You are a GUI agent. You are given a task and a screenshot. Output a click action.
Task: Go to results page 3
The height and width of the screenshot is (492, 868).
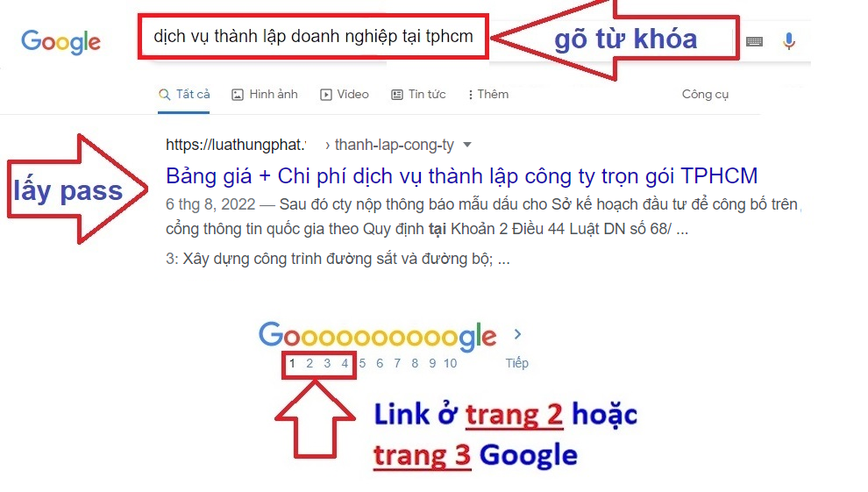tap(327, 364)
